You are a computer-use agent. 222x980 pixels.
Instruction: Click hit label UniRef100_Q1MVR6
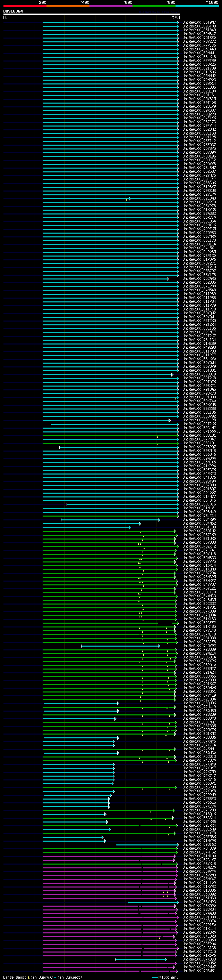click(199, 841)
